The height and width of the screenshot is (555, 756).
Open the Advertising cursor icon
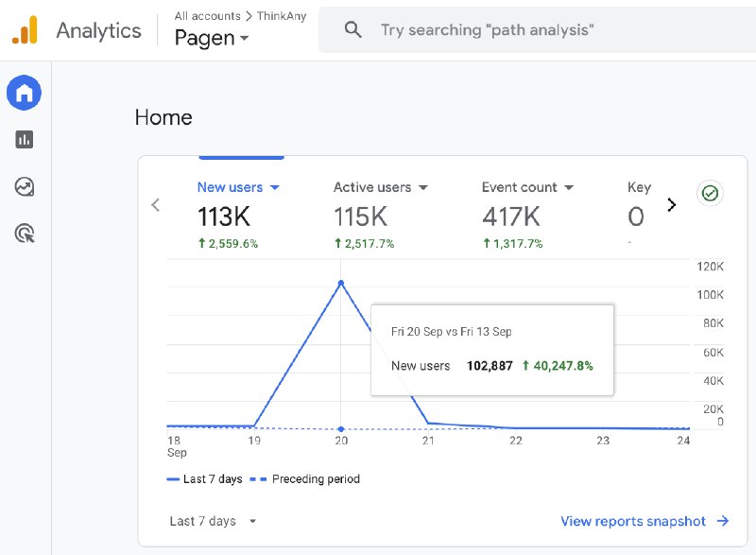tap(25, 234)
